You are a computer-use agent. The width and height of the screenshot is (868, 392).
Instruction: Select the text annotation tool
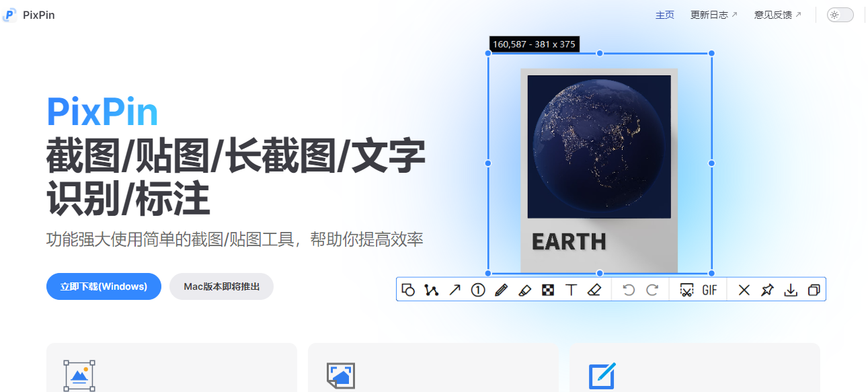tap(571, 290)
